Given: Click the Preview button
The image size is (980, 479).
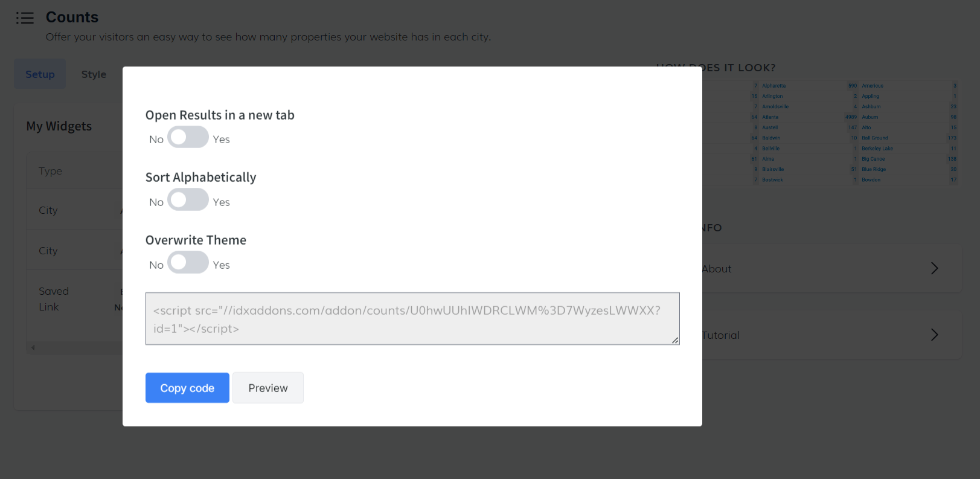Looking at the screenshot, I should [268, 388].
